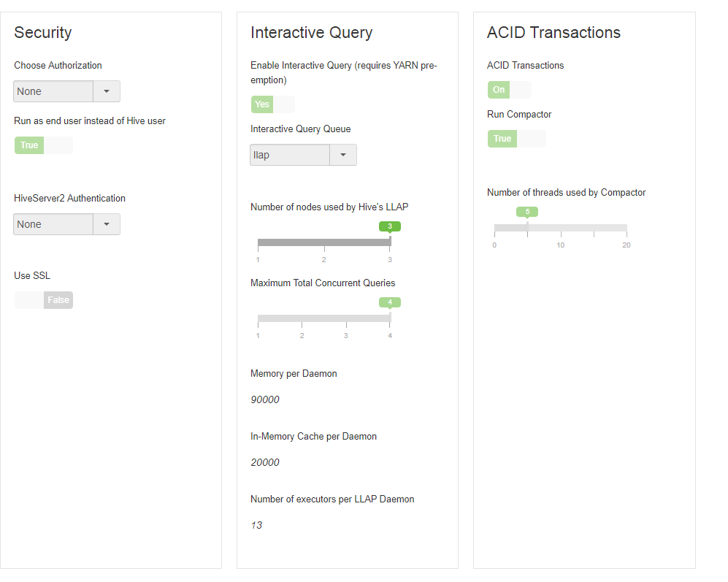Set the Compactor threads slider to 20
This screenshot has height=582, width=728.
point(627,228)
